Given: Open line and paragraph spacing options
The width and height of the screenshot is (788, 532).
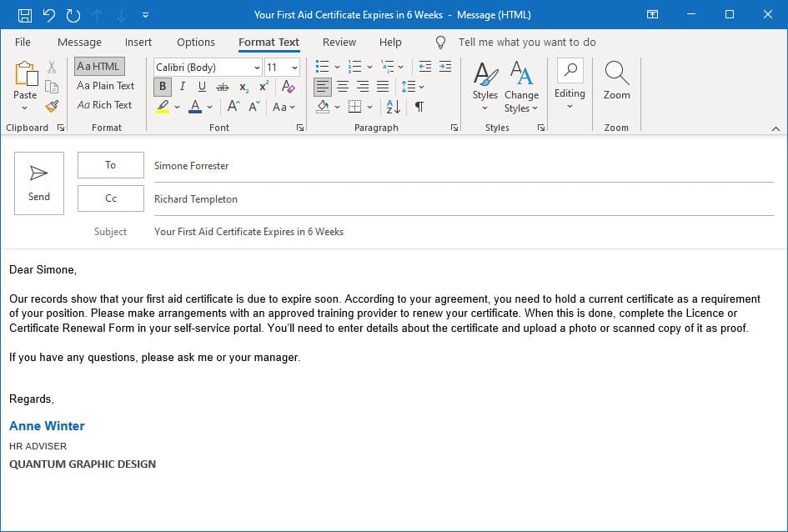Looking at the screenshot, I should [x=413, y=87].
